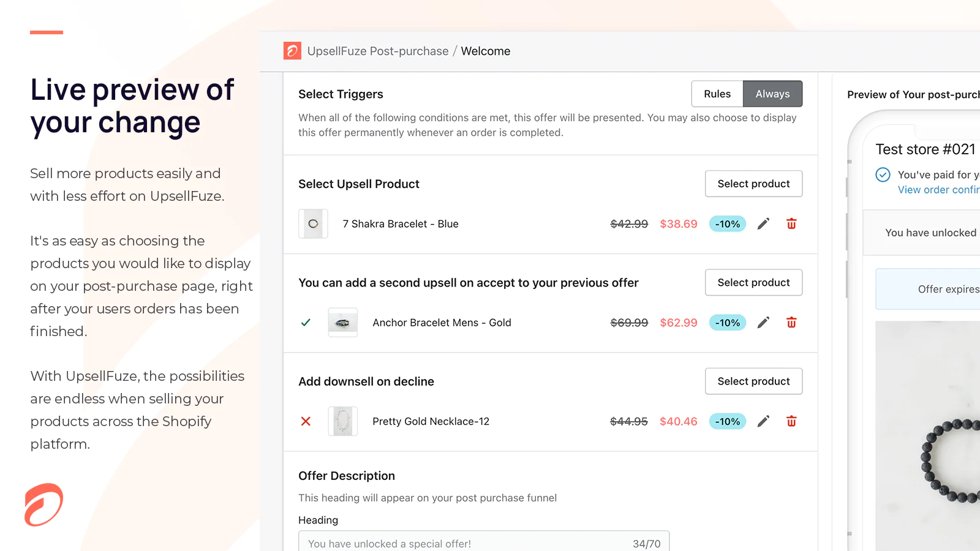The image size is (980, 551).
Task: Delete the Anchor Bracelet Mens - Gold product
Action: [791, 323]
